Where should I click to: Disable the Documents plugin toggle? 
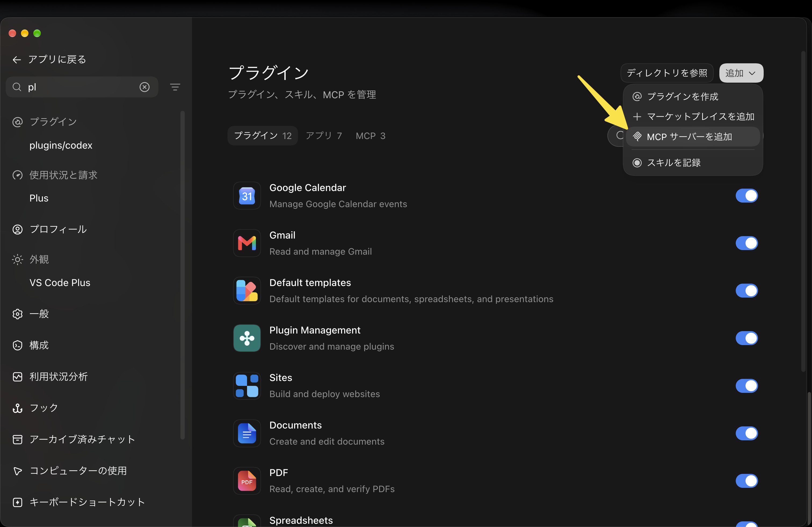[x=746, y=433]
